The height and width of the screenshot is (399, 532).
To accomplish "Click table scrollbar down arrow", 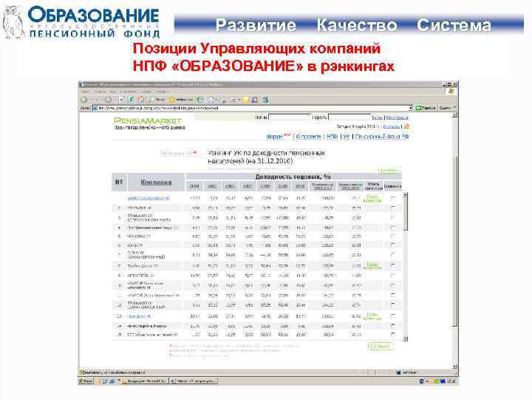I will (406, 338).
